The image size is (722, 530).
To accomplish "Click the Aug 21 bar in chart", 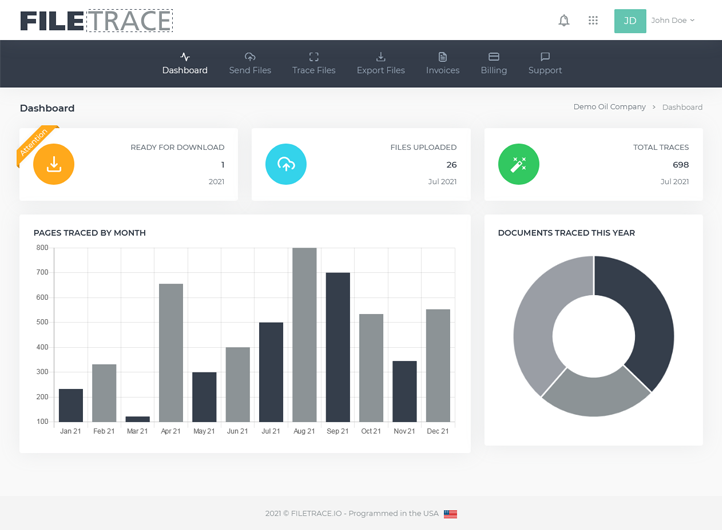I will point(304,335).
